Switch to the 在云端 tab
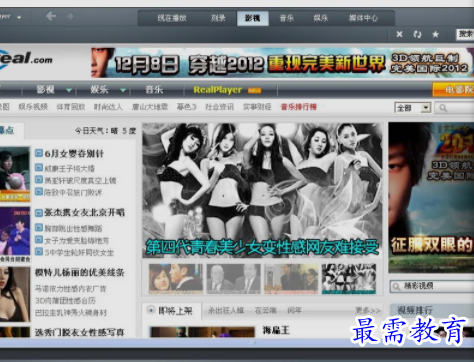 coord(265,311)
